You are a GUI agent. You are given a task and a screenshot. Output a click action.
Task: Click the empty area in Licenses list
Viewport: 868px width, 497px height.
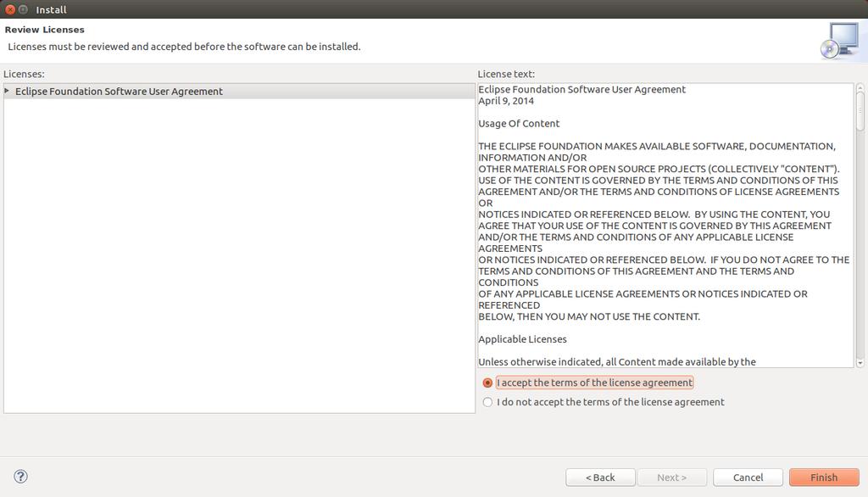239,255
